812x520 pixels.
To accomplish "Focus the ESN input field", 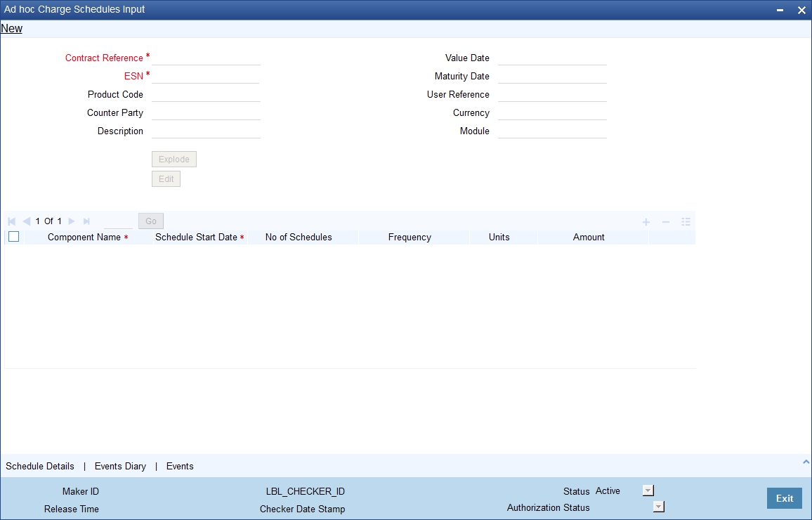I will coord(206,76).
